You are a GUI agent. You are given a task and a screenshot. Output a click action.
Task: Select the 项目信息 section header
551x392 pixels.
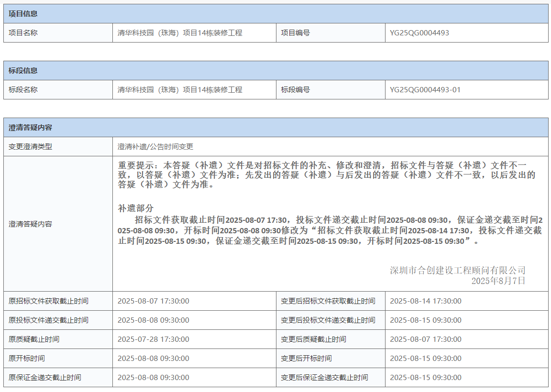click(276, 14)
